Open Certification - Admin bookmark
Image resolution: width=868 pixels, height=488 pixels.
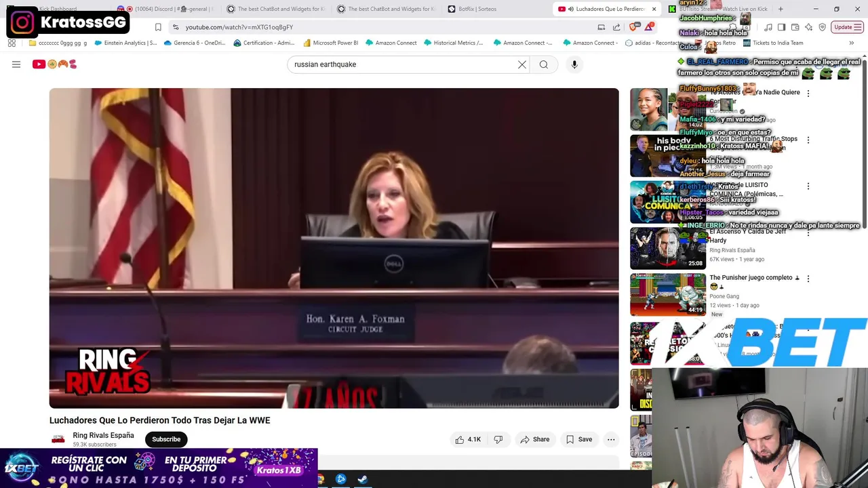point(264,43)
